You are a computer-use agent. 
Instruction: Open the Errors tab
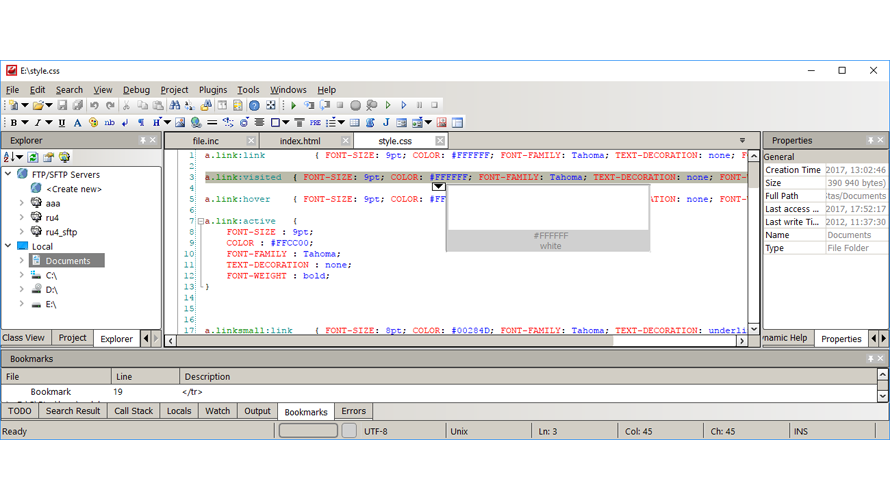pyautogui.click(x=353, y=411)
